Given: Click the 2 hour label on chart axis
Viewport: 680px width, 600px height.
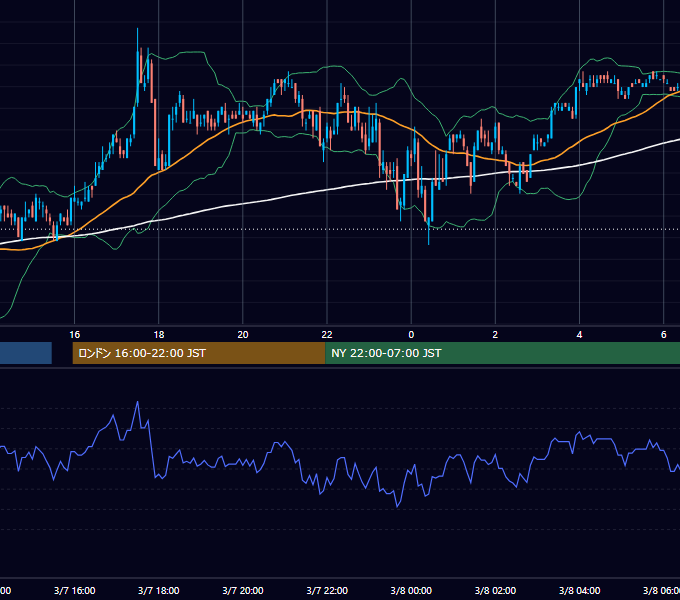Looking at the screenshot, I should (x=495, y=334).
